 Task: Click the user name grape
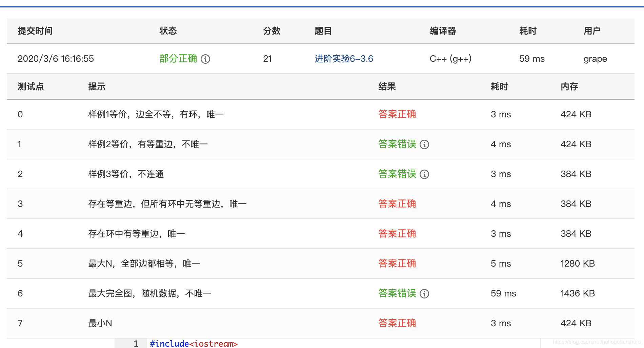595,59
